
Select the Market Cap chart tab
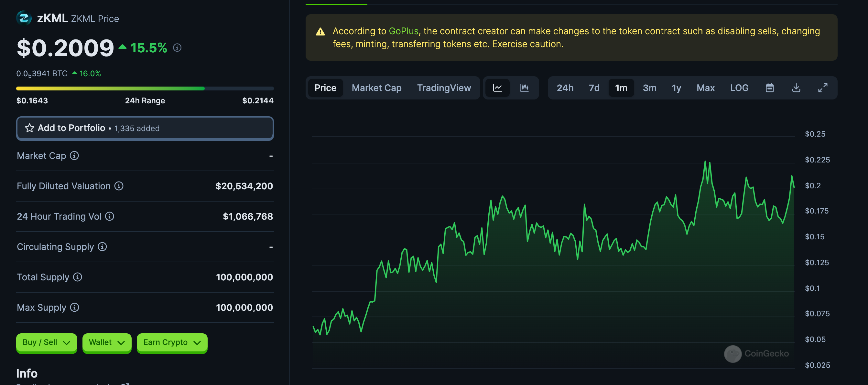[x=377, y=88]
